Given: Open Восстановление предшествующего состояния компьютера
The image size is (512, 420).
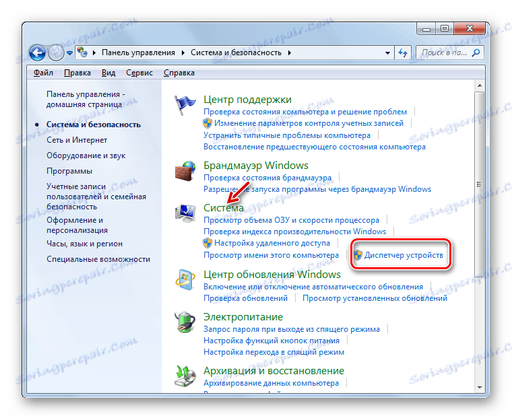Looking at the screenshot, I should pos(315,147).
